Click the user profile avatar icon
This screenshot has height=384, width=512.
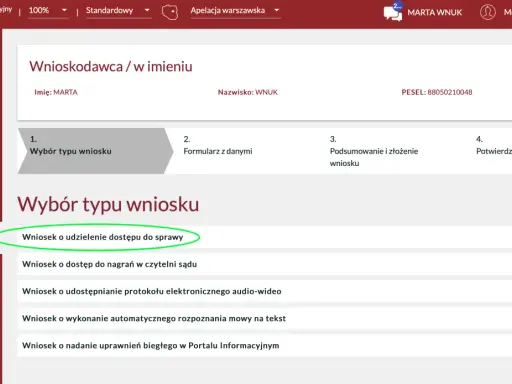[x=487, y=12]
